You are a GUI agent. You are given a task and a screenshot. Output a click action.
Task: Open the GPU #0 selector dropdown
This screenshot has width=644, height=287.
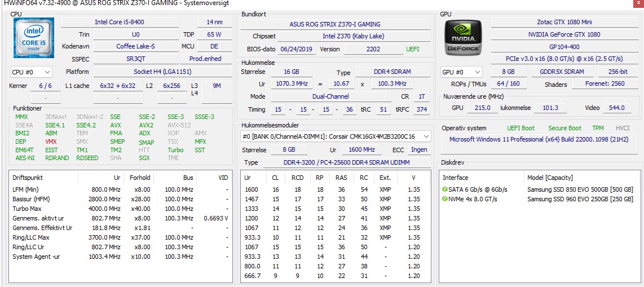(461, 72)
